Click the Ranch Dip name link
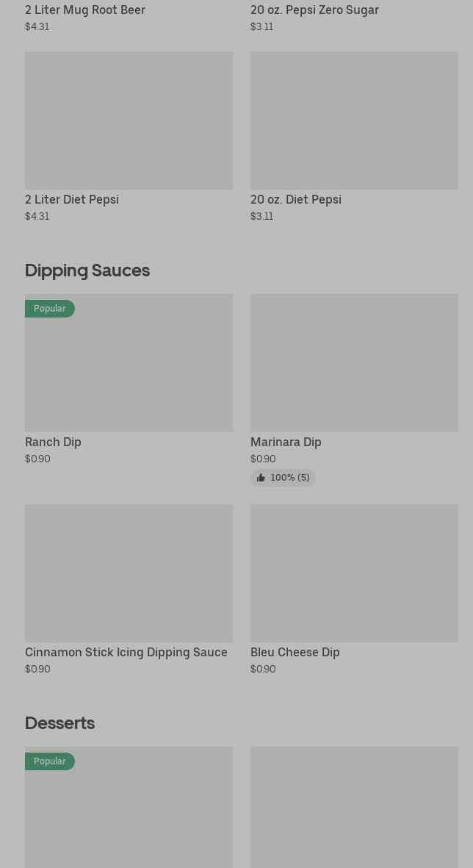Image resolution: width=473 pixels, height=868 pixels. point(53,442)
